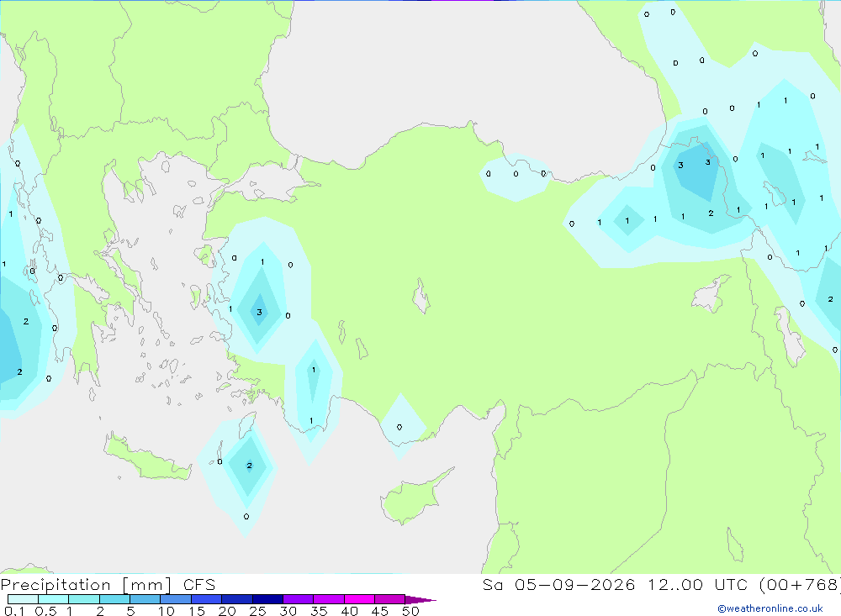Click the '45' legend scale label

click(x=380, y=611)
